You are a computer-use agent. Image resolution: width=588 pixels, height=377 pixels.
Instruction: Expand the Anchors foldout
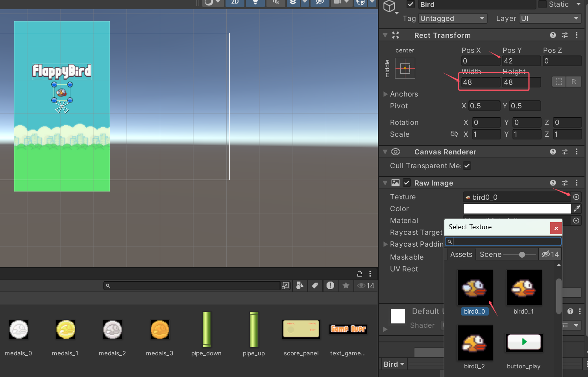click(386, 94)
